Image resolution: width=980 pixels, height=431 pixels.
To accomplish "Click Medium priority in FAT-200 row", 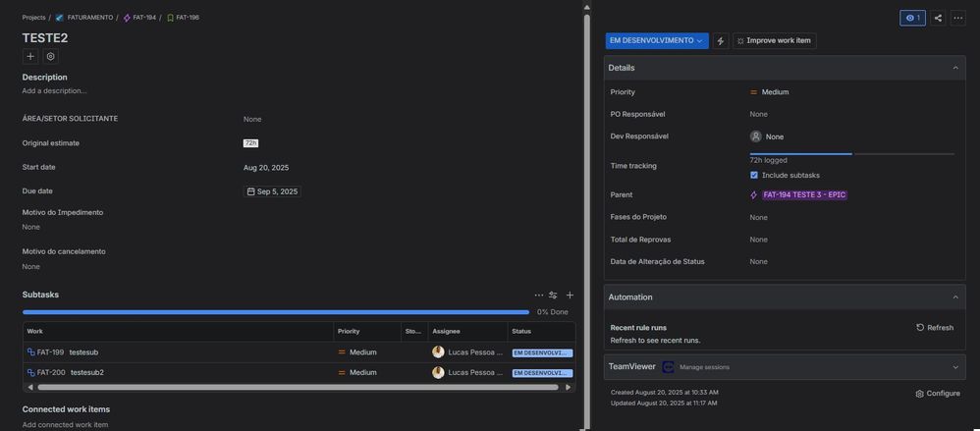I will (x=357, y=372).
